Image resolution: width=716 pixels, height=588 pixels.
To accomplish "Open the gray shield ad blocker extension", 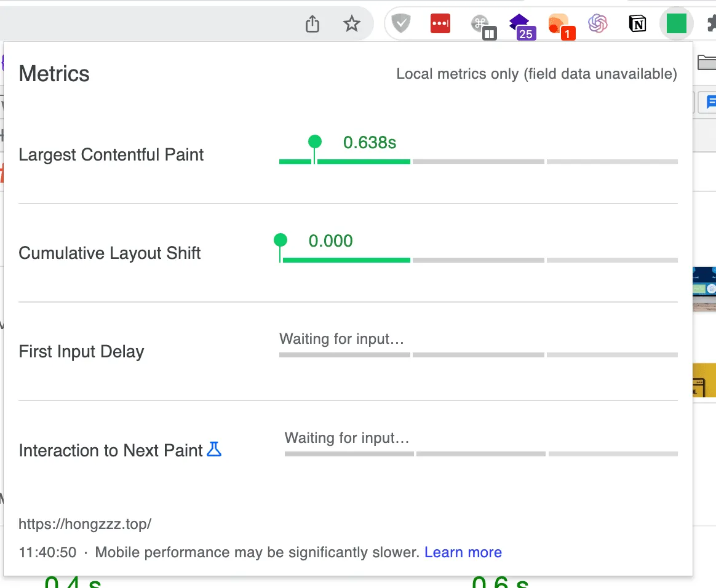I will (401, 24).
